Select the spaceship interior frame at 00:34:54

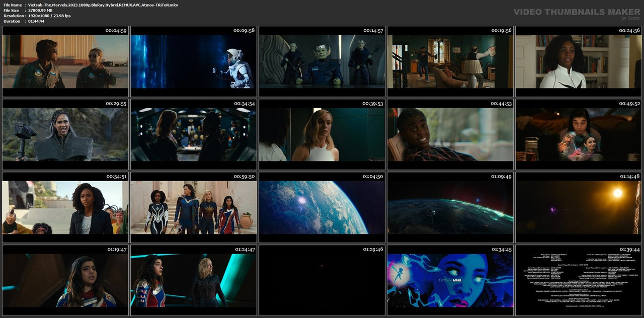point(194,134)
